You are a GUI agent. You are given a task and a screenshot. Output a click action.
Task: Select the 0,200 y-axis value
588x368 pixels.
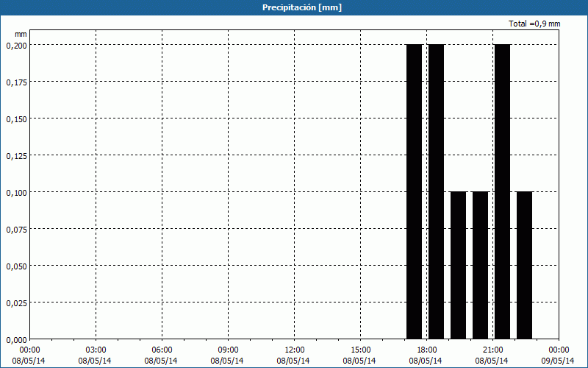click(x=16, y=46)
